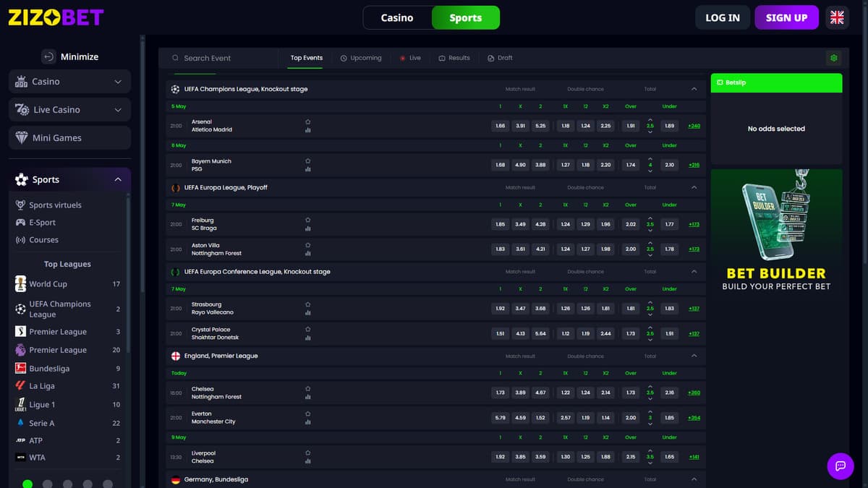Viewport: 868px width, 488px height.
Task: Open statistics icon for Arsenal vs Atletico Madrid
Action: point(308,131)
